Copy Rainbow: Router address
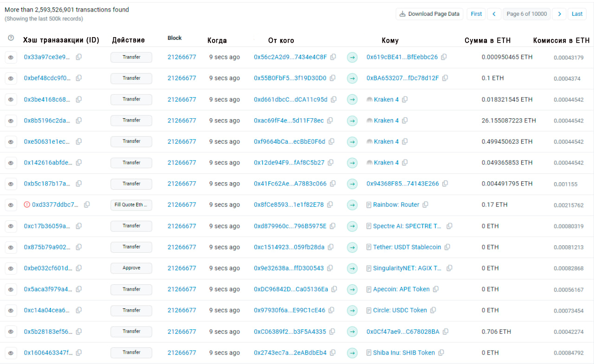 tap(426, 204)
